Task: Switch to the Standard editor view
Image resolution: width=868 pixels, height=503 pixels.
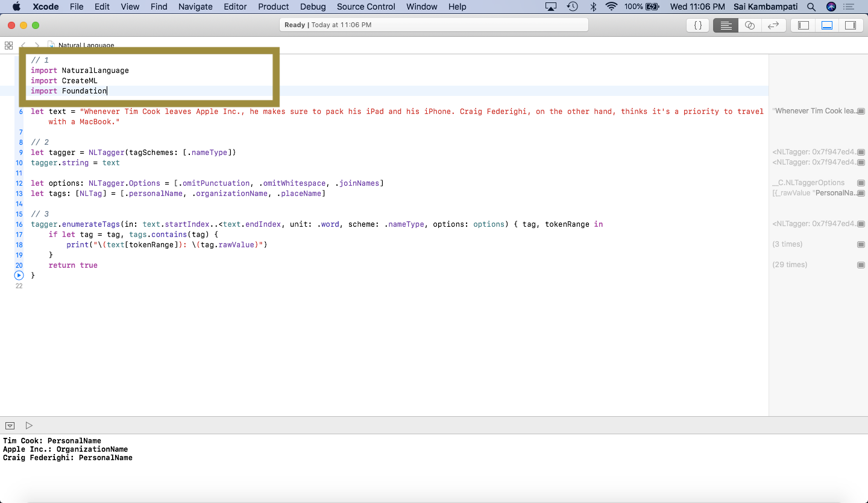Action: tap(726, 25)
